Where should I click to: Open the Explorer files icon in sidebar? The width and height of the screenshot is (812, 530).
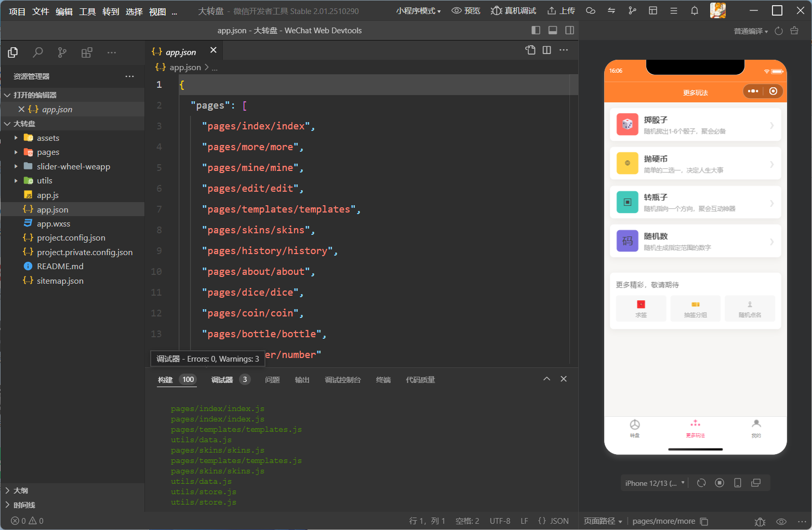13,52
